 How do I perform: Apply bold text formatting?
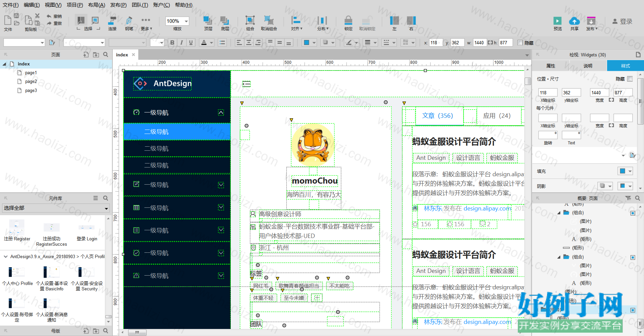click(x=172, y=43)
